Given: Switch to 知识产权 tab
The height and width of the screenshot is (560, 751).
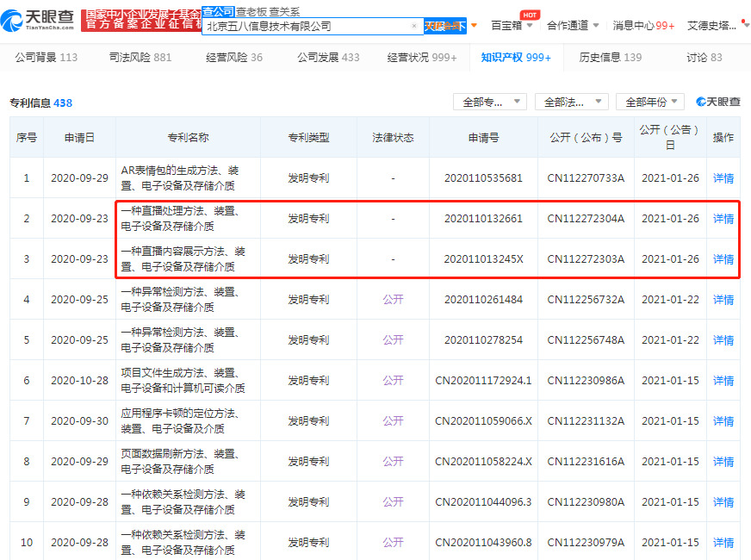Looking at the screenshot, I should 516,58.
